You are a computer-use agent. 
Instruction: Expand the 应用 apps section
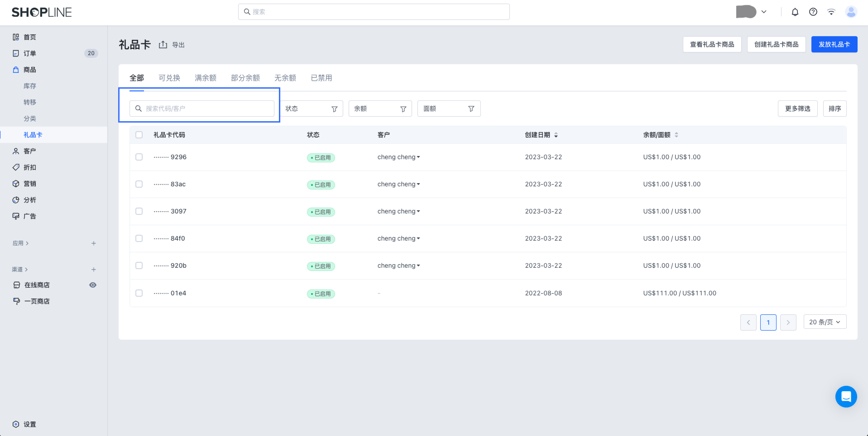21,243
